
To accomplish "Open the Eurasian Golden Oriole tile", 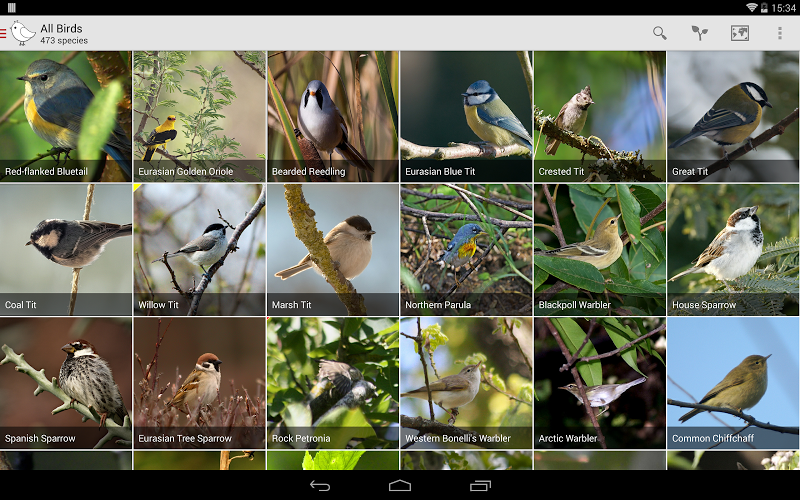I will tap(199, 116).
